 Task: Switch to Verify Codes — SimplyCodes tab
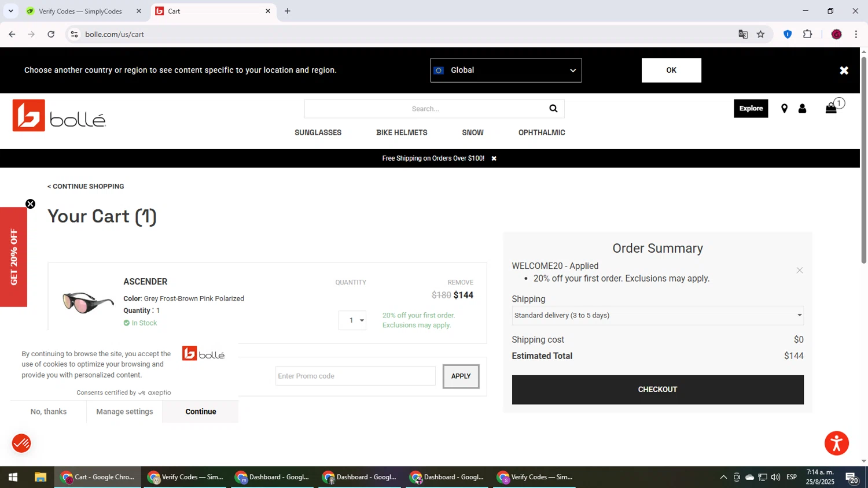80,11
